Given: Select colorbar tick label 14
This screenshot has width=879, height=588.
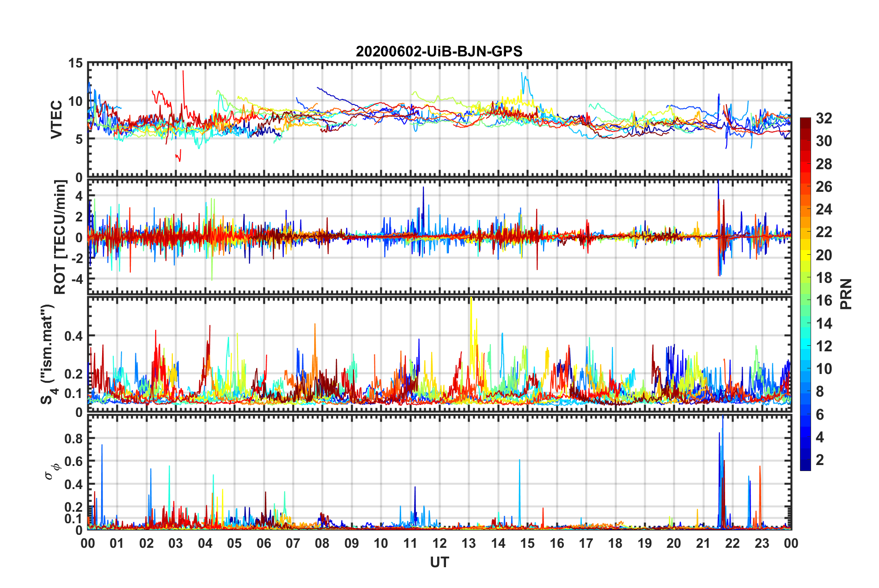Looking at the screenshot, I should coord(824,324).
